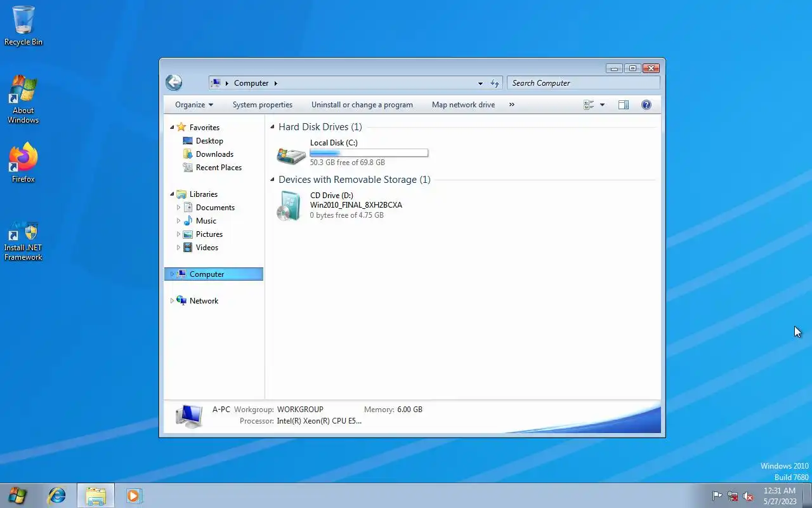This screenshot has height=508, width=812.
Task: Select Computer in the navigation pane
Action: (x=214, y=274)
